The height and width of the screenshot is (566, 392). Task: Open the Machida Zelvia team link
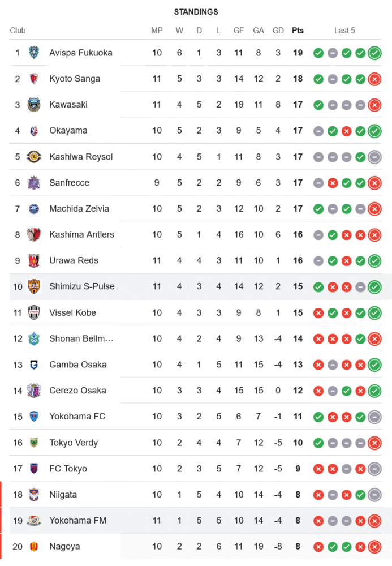tap(79, 209)
